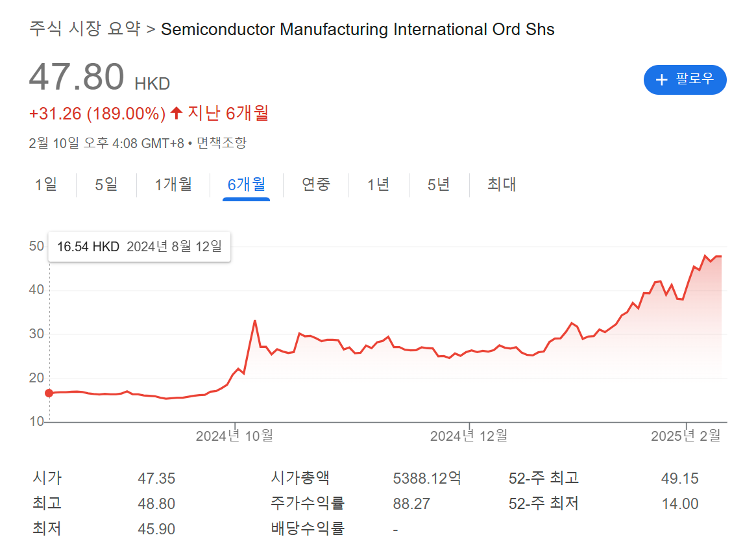756x546 pixels.
Task: Select the 1일 time range tab
Action: [46, 184]
